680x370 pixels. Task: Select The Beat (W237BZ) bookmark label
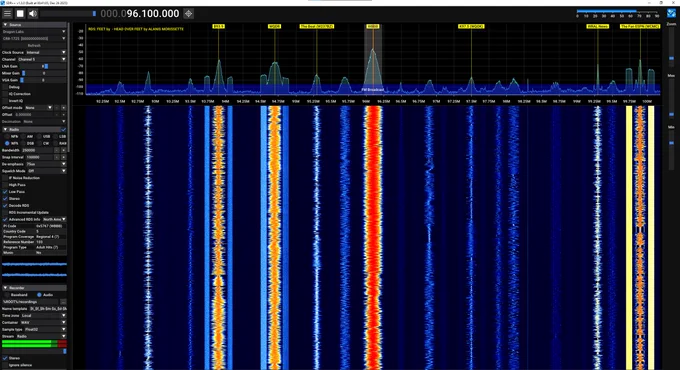317,26
